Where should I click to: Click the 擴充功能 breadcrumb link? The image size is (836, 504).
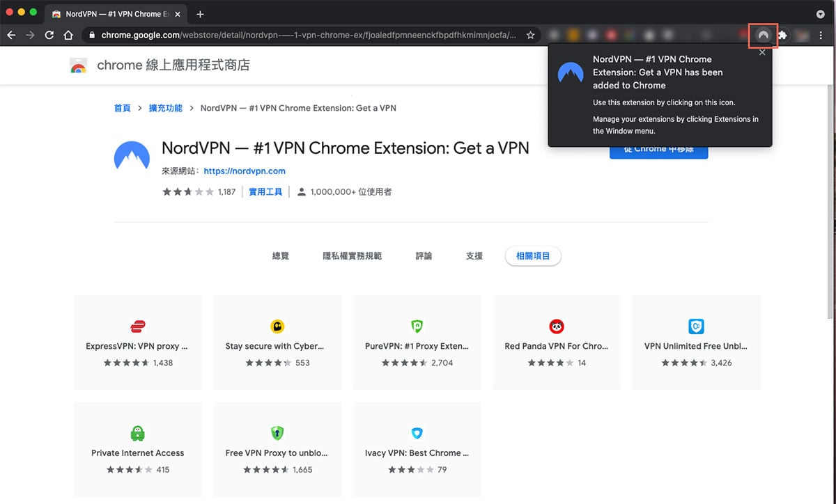(x=165, y=108)
